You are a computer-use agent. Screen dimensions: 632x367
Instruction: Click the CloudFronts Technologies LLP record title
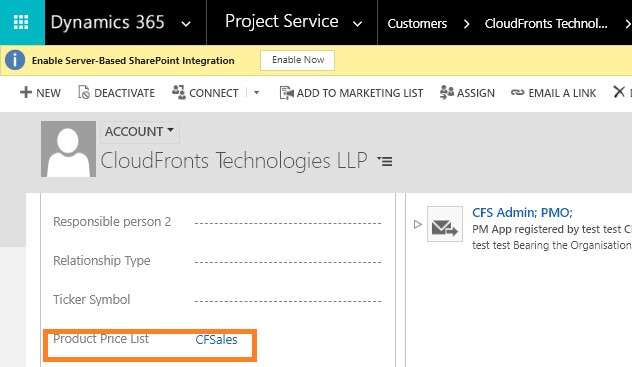[x=234, y=161]
